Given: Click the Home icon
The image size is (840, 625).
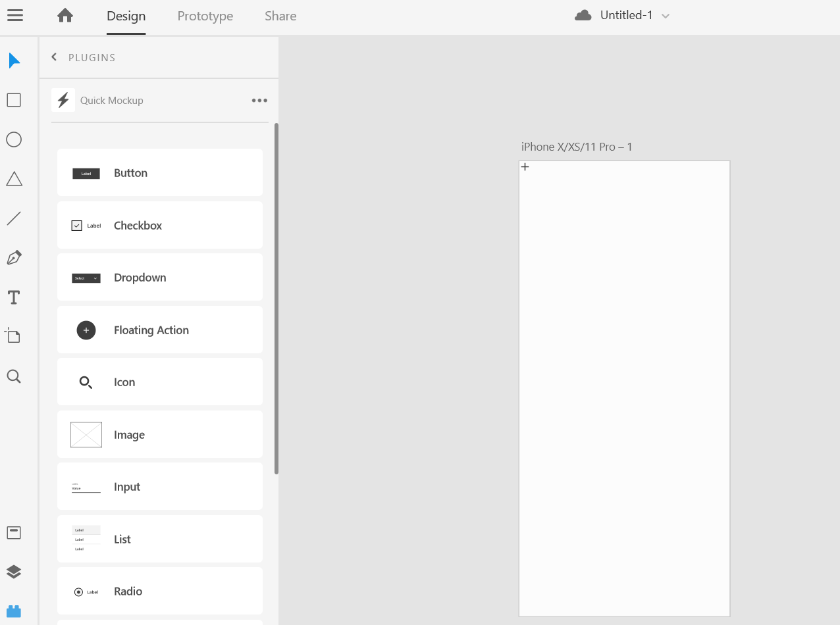Looking at the screenshot, I should pyautogui.click(x=65, y=14).
